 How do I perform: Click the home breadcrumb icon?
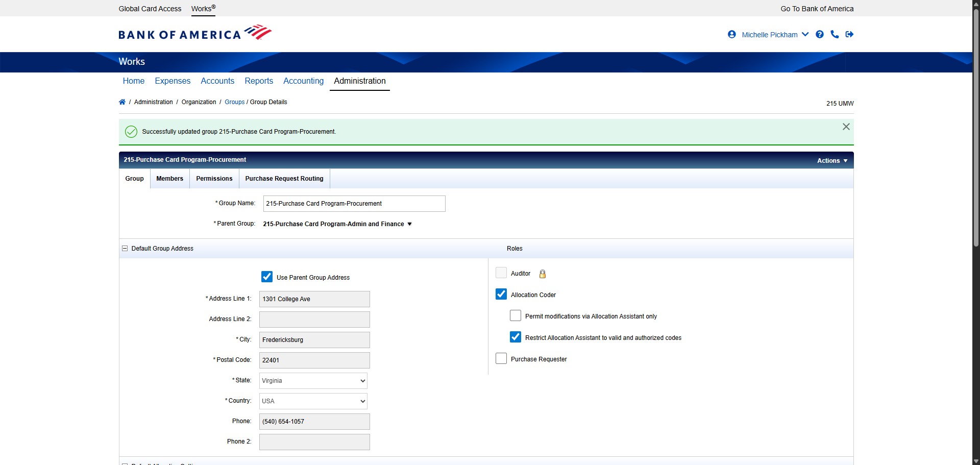122,102
